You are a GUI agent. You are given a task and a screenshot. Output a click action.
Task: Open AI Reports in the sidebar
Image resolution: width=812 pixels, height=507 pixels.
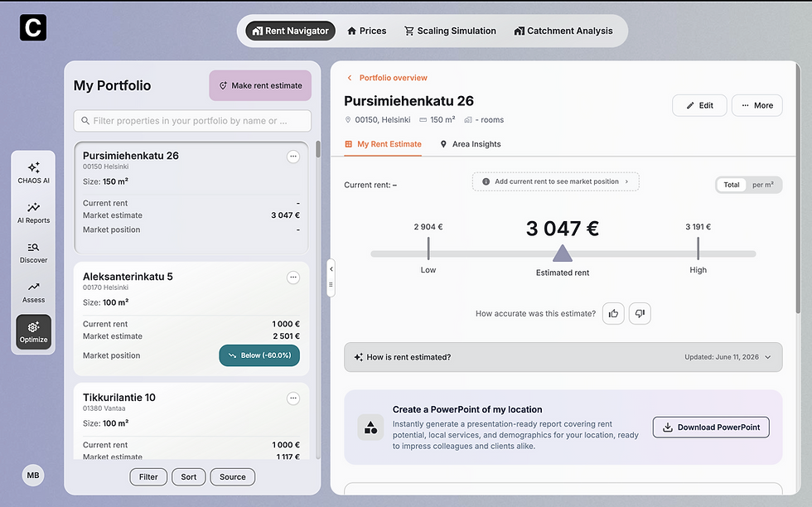pos(33,213)
